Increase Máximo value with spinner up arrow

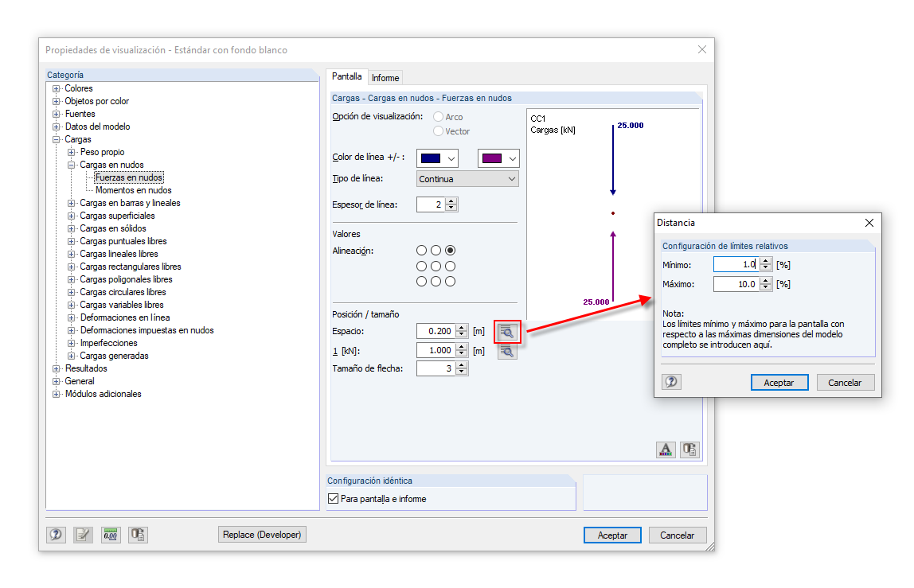(x=766, y=281)
